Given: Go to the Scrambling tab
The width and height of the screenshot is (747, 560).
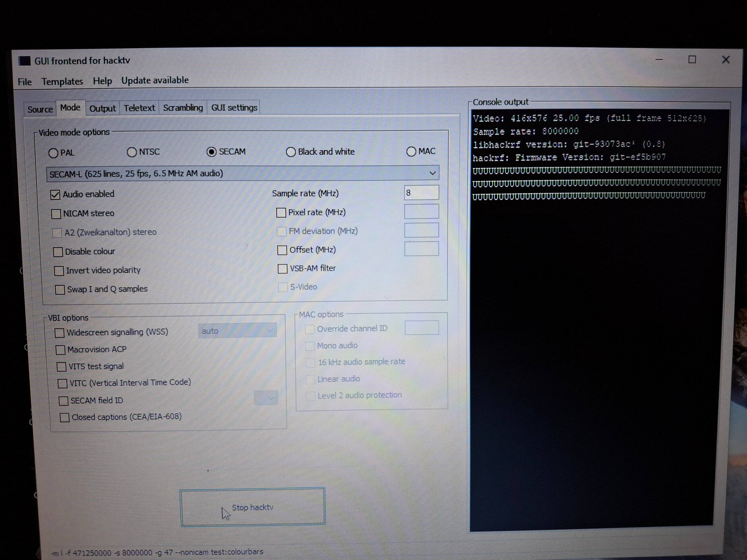Looking at the screenshot, I should click(183, 108).
